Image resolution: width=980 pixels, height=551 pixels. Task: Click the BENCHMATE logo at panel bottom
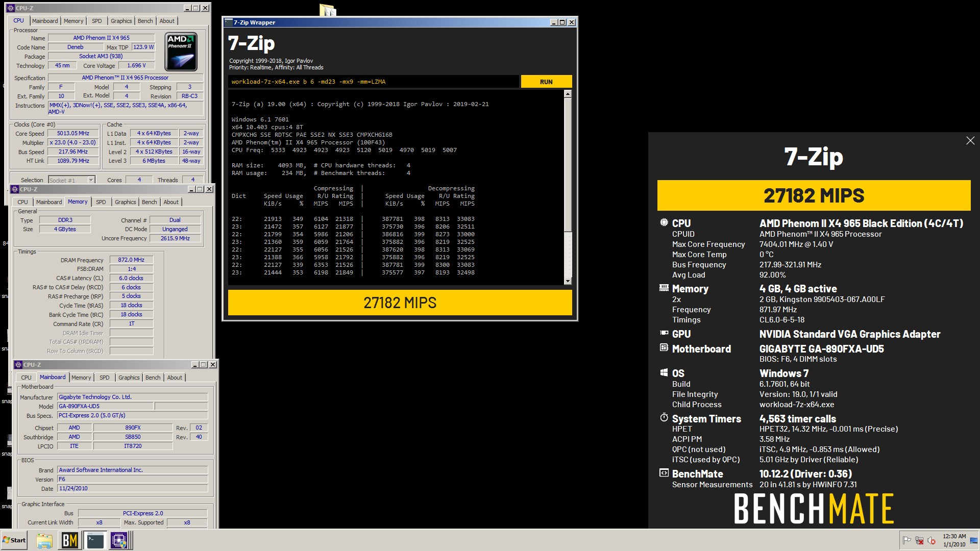pos(814,508)
